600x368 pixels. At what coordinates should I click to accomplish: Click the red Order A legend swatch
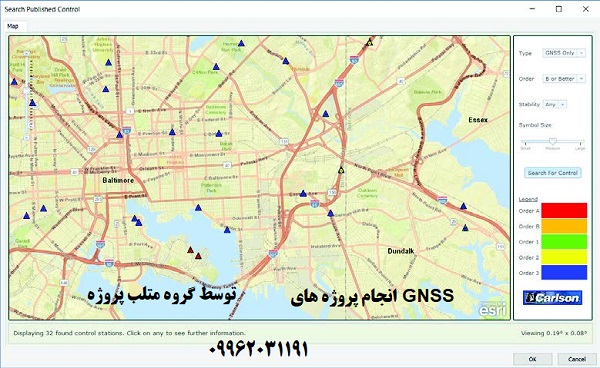564,211
